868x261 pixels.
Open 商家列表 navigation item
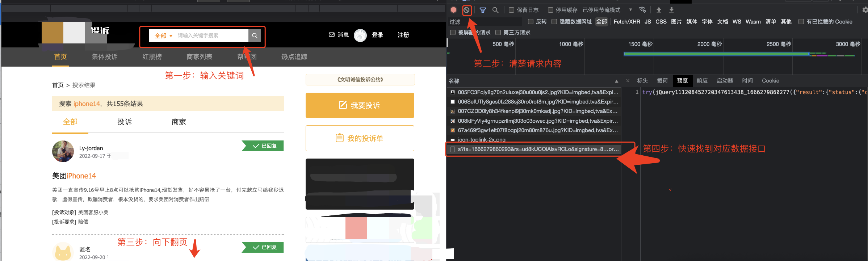200,57
